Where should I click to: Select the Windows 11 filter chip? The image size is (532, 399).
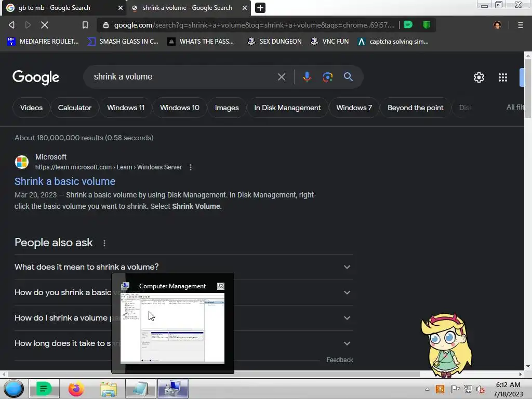[x=126, y=108]
